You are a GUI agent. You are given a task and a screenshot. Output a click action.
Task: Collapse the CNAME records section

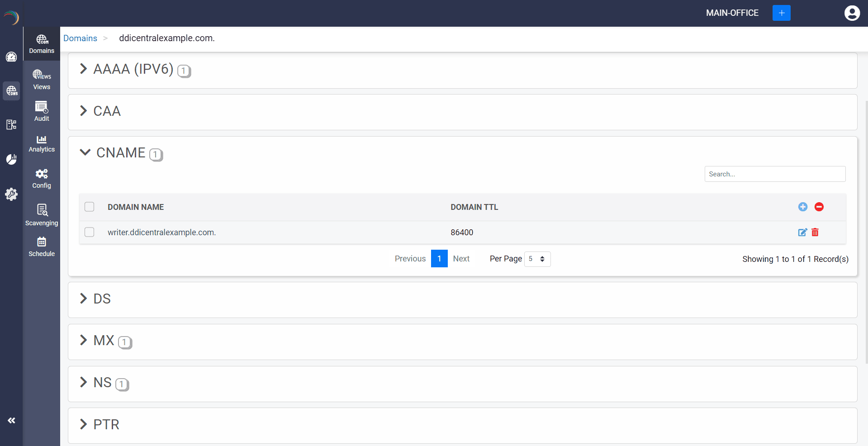(85, 152)
